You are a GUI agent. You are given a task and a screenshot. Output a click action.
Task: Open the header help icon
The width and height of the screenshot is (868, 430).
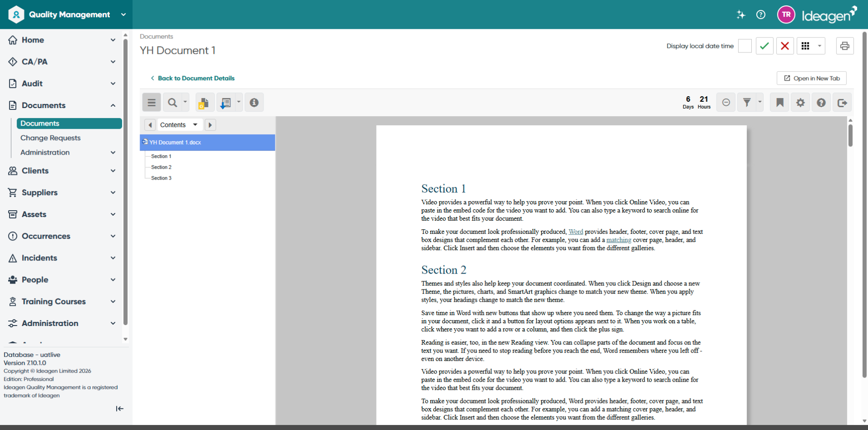point(761,14)
